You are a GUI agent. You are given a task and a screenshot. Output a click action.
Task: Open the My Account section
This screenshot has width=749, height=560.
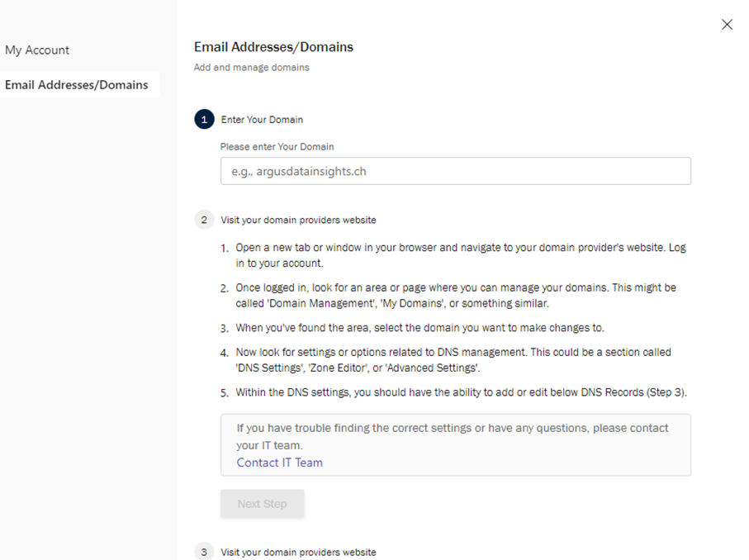[x=37, y=50]
